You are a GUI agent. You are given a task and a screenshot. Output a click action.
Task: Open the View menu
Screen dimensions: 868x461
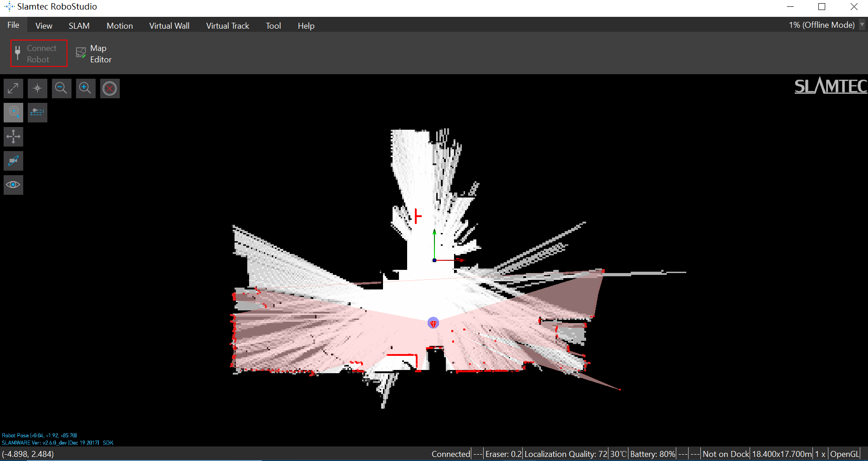pyautogui.click(x=44, y=26)
